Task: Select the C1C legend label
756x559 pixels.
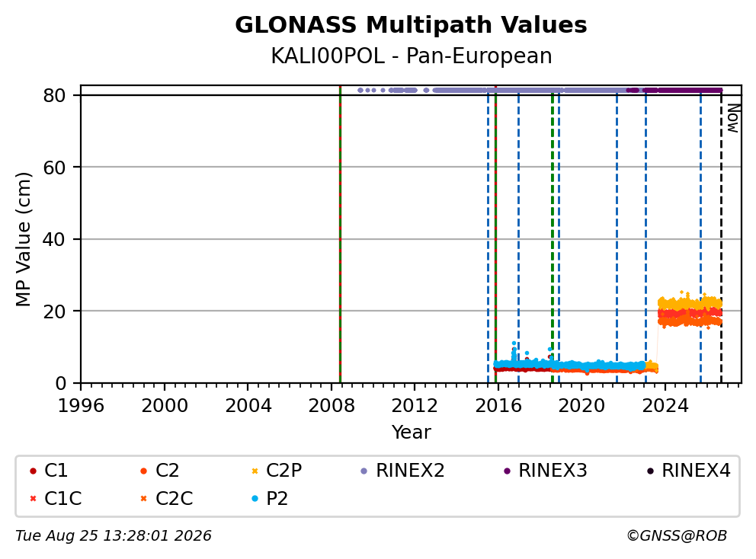Action: tap(63, 498)
